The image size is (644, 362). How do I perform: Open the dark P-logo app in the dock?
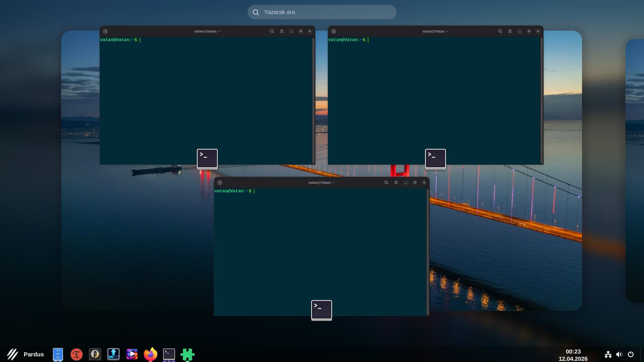point(95,354)
